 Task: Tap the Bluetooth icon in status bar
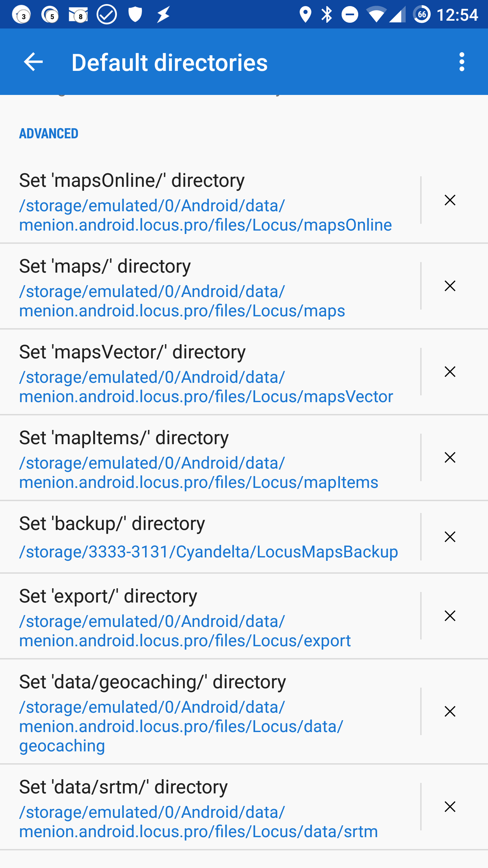327,15
